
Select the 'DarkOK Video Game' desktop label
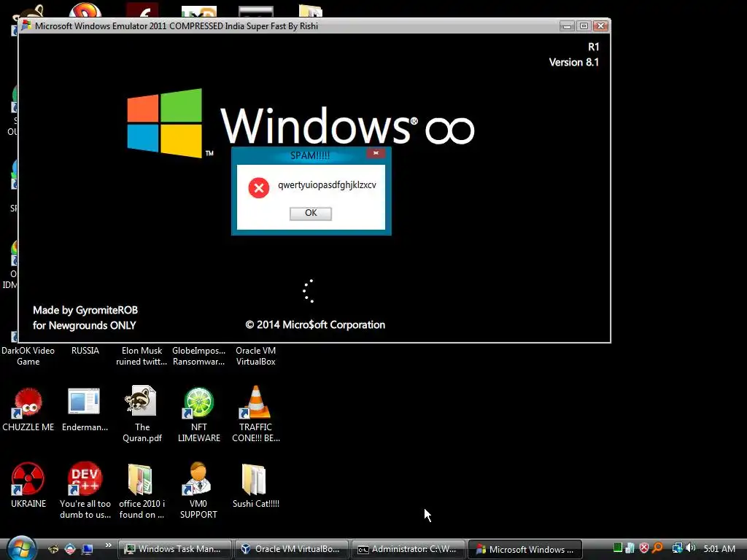coord(28,356)
